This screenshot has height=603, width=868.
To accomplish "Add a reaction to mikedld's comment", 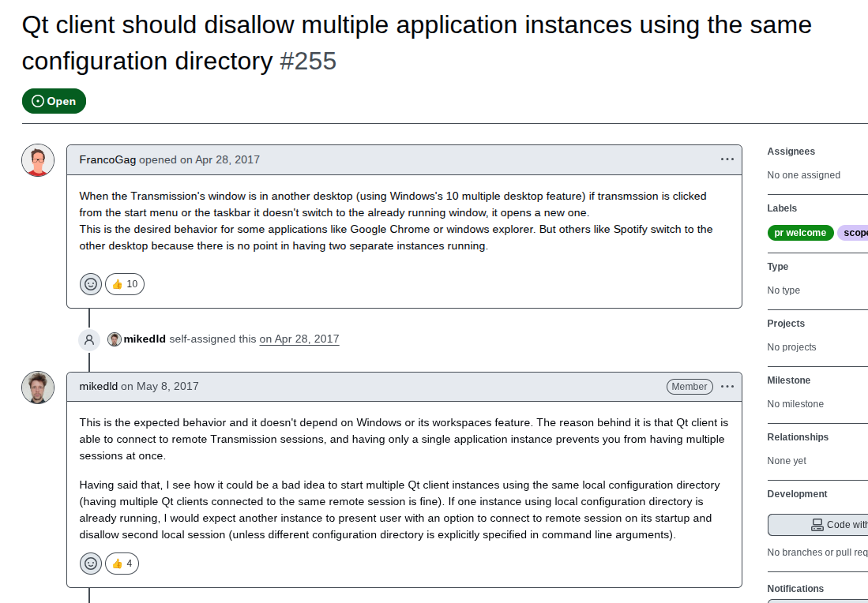I will (x=91, y=564).
